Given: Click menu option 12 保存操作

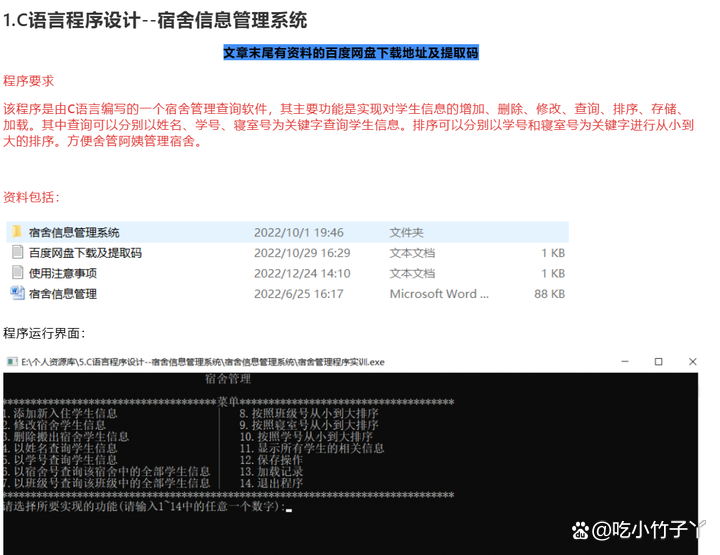Looking at the screenshot, I should (x=271, y=460).
